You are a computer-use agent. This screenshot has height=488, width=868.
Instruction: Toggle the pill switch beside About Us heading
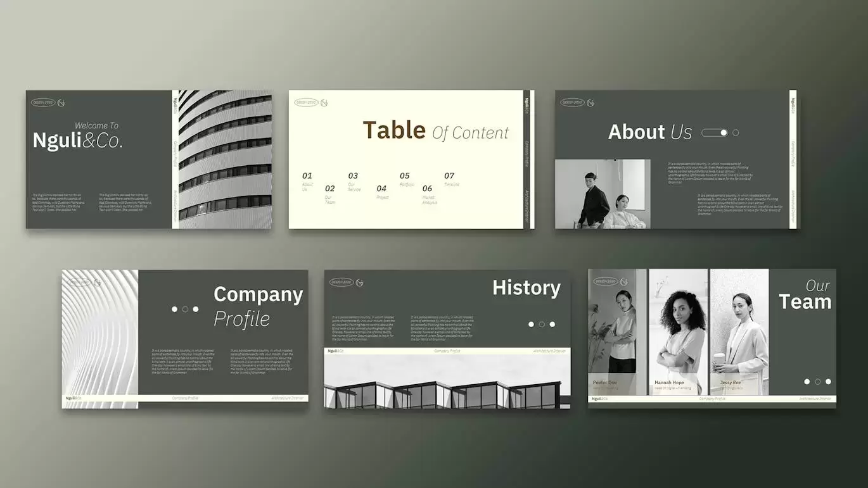pyautogui.click(x=715, y=133)
